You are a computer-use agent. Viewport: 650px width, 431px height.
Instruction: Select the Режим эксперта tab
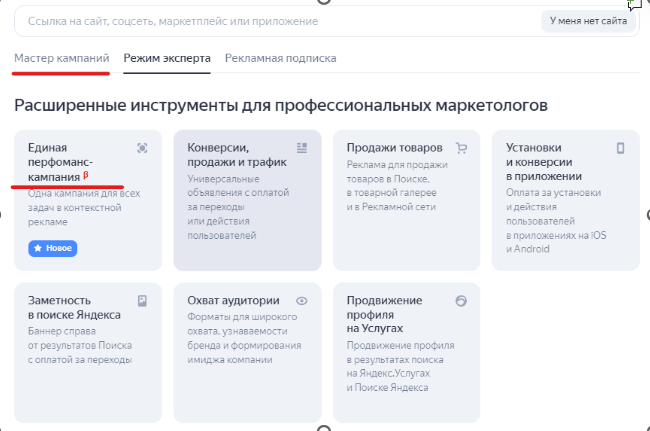pos(167,58)
